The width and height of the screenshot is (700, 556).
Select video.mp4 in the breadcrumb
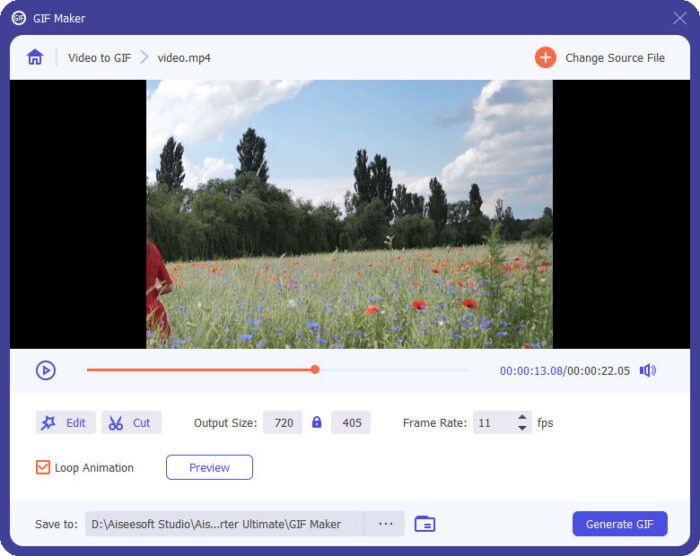(x=184, y=58)
